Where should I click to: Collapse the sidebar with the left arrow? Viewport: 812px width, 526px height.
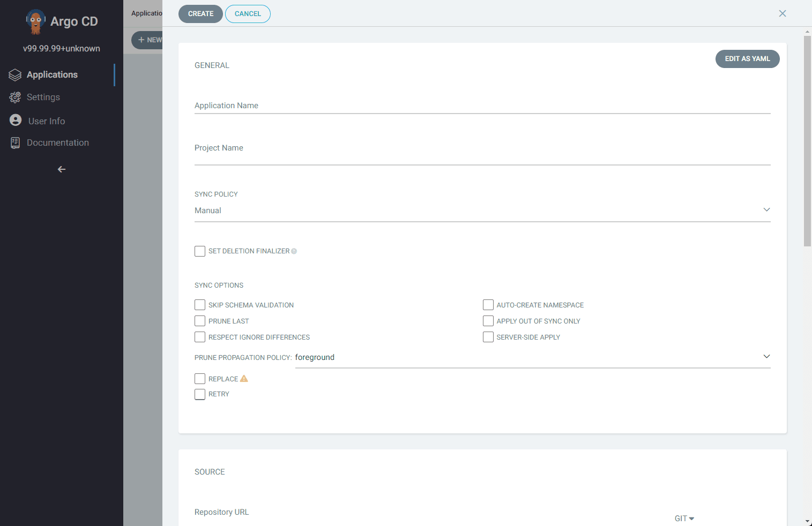tap(62, 169)
